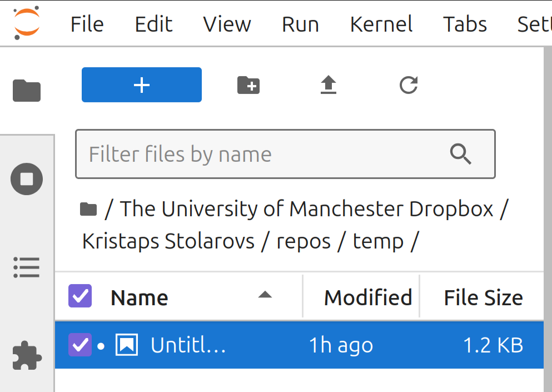Image resolution: width=552 pixels, height=392 pixels.
Task: Click the blue New Launcher plus button
Action: click(x=142, y=85)
